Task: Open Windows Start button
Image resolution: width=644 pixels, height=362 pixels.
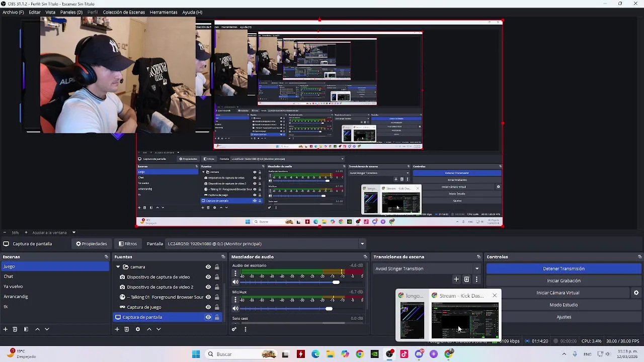Action: tap(196, 354)
